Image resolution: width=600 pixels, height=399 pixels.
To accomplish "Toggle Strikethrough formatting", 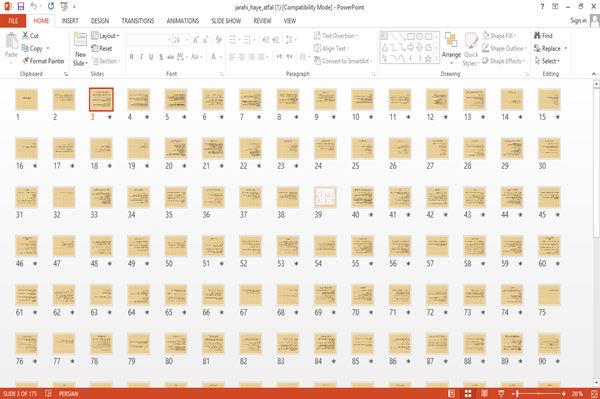I will 171,57.
